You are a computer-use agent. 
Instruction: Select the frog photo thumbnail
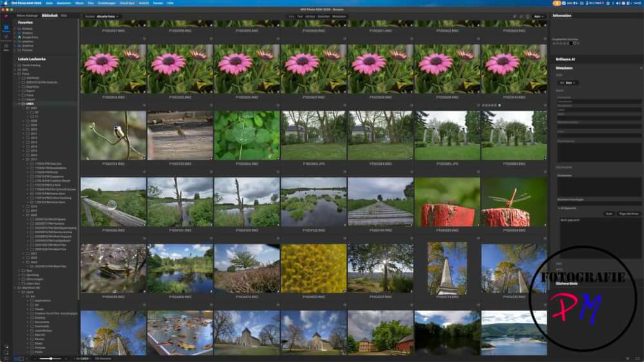tap(113, 268)
